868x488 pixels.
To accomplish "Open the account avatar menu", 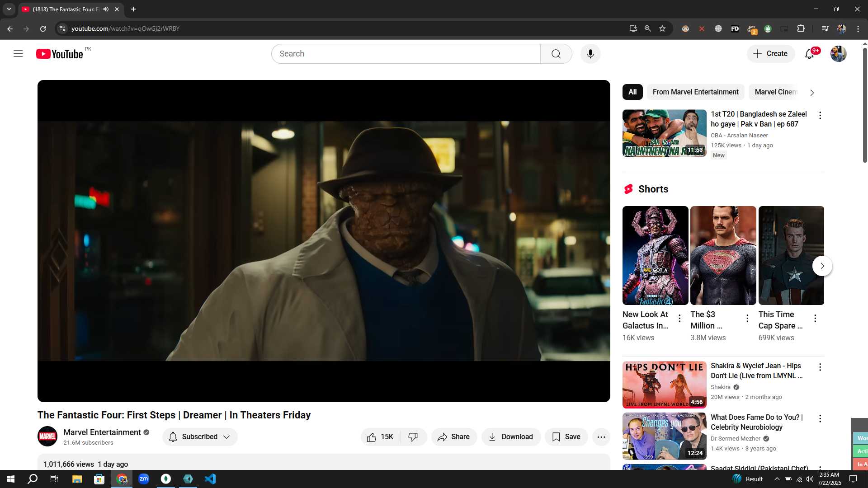I will point(839,54).
